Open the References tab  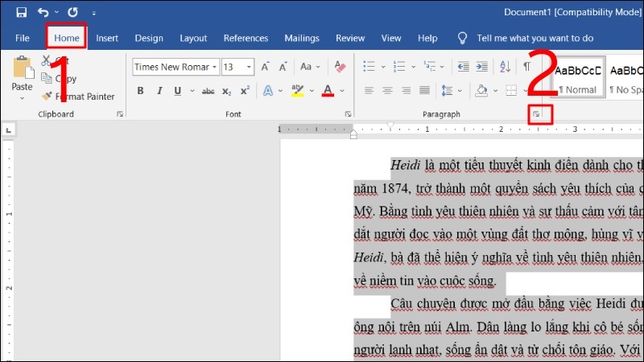click(246, 38)
